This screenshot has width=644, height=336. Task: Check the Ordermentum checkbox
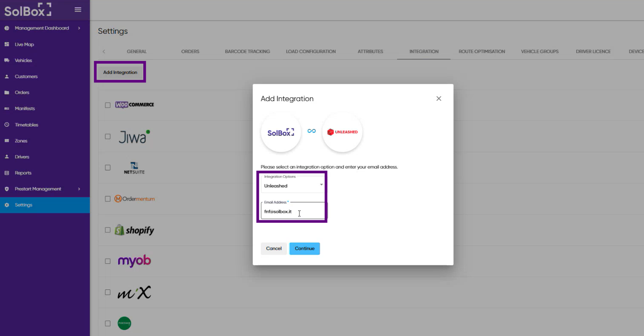(x=107, y=199)
